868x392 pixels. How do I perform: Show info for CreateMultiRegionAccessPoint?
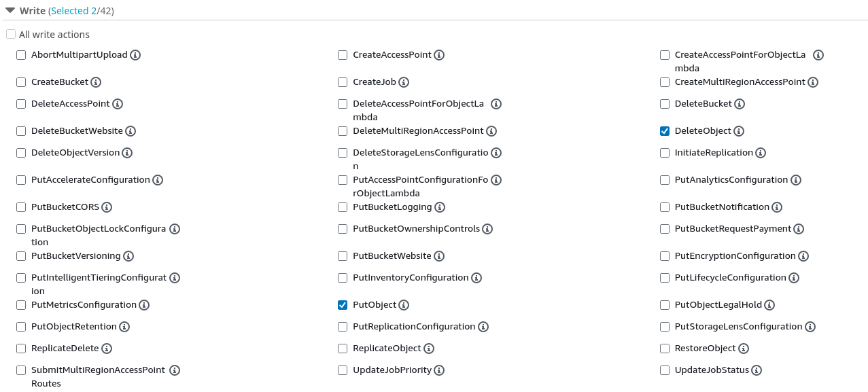[813, 82]
